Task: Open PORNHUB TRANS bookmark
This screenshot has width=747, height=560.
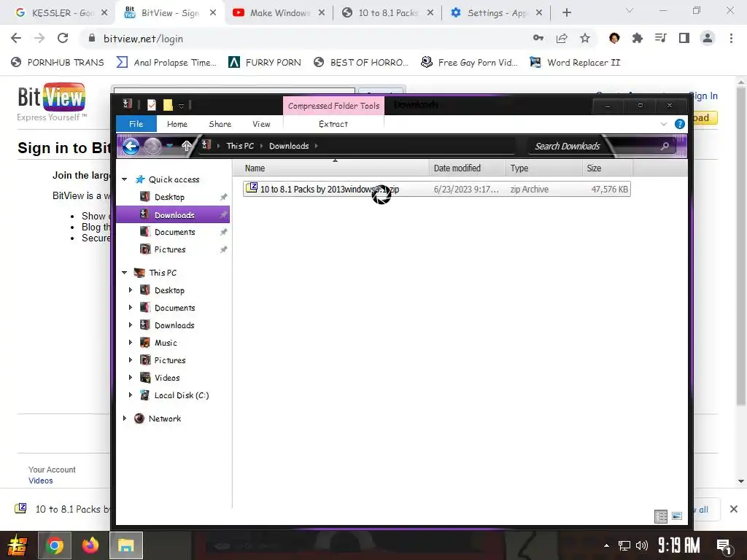Action: click(x=58, y=63)
